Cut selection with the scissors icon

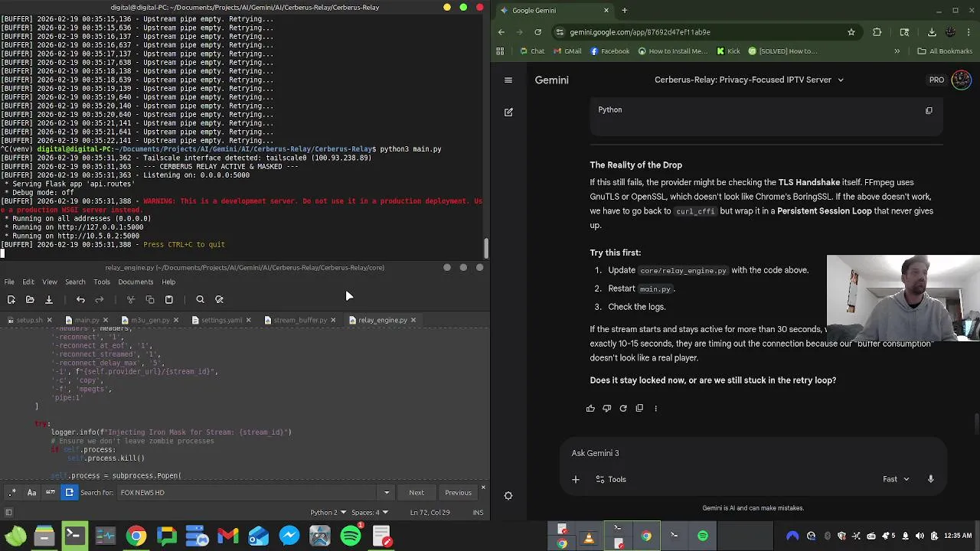[x=131, y=299]
